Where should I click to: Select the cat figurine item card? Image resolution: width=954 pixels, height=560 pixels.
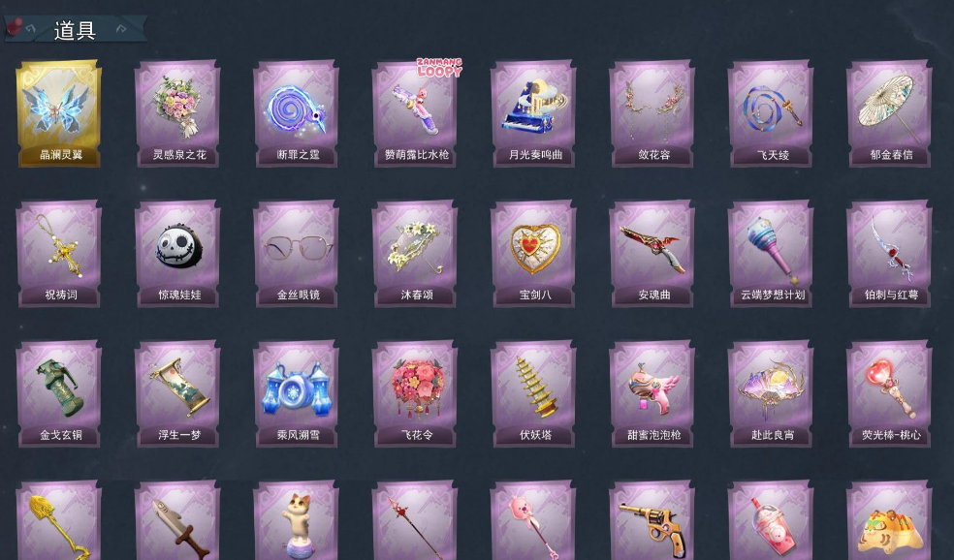(x=297, y=520)
